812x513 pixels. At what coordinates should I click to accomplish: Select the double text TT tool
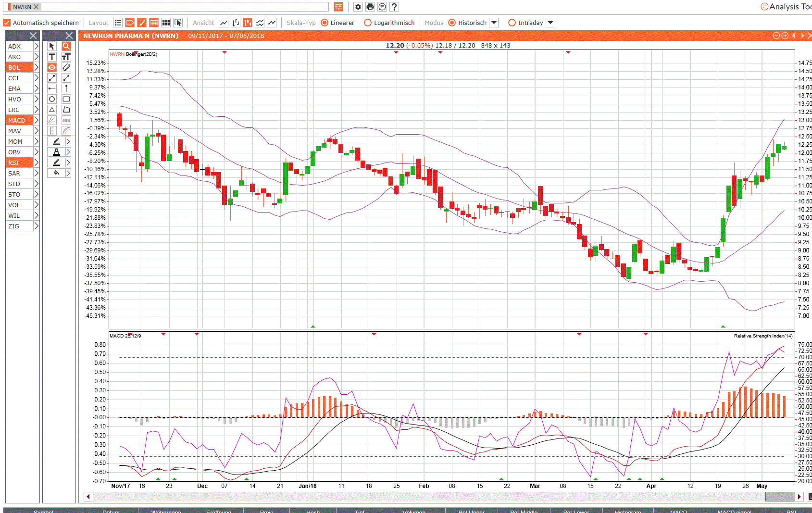click(x=66, y=57)
